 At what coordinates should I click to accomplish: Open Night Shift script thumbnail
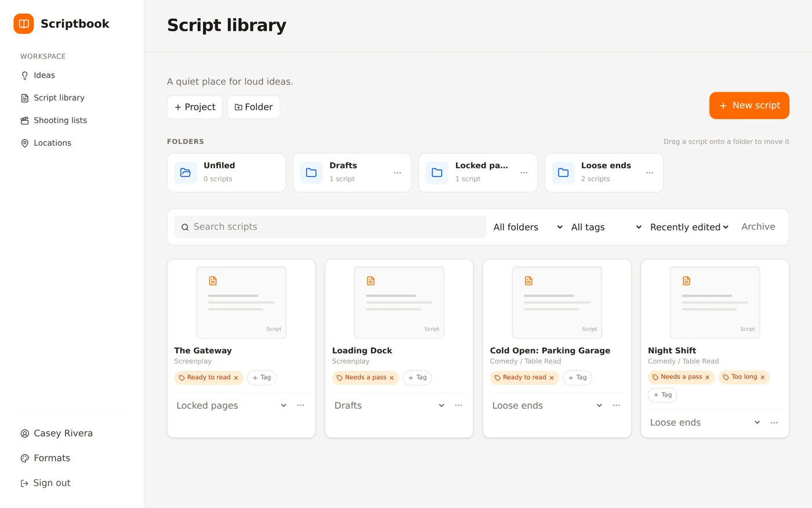pos(715,302)
